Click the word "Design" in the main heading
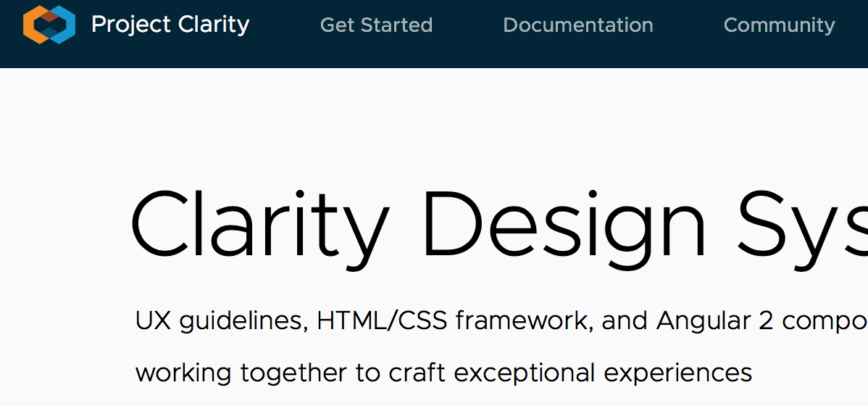The image size is (868, 406). click(565, 225)
